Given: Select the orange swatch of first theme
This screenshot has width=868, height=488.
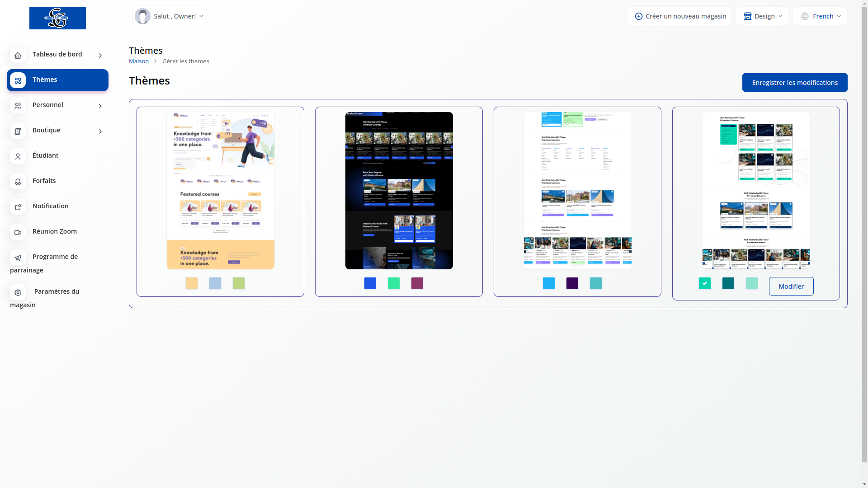Looking at the screenshot, I should (191, 283).
